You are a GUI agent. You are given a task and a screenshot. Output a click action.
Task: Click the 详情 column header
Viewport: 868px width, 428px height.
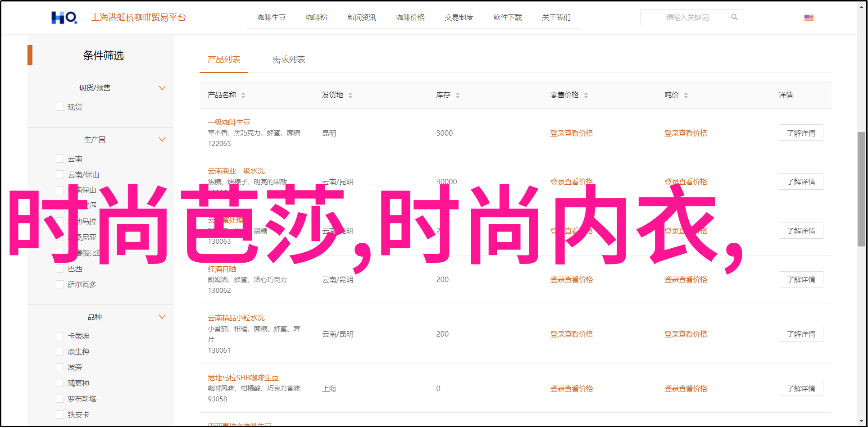pos(786,95)
